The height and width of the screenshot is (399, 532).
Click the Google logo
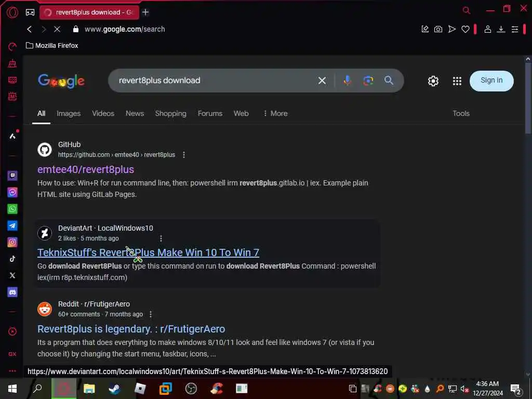pos(61,81)
